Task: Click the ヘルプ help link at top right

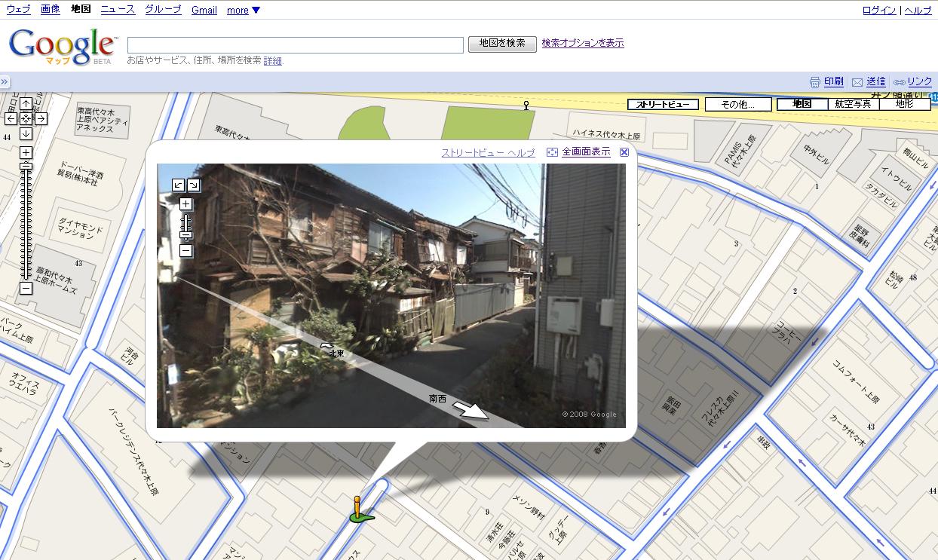Action: tap(918, 11)
